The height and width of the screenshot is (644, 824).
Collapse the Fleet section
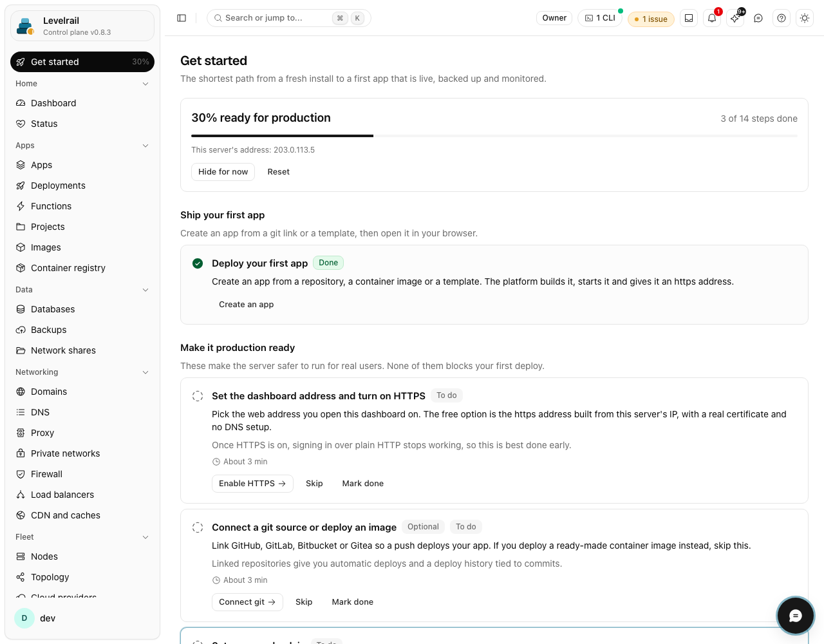pyautogui.click(x=82, y=537)
